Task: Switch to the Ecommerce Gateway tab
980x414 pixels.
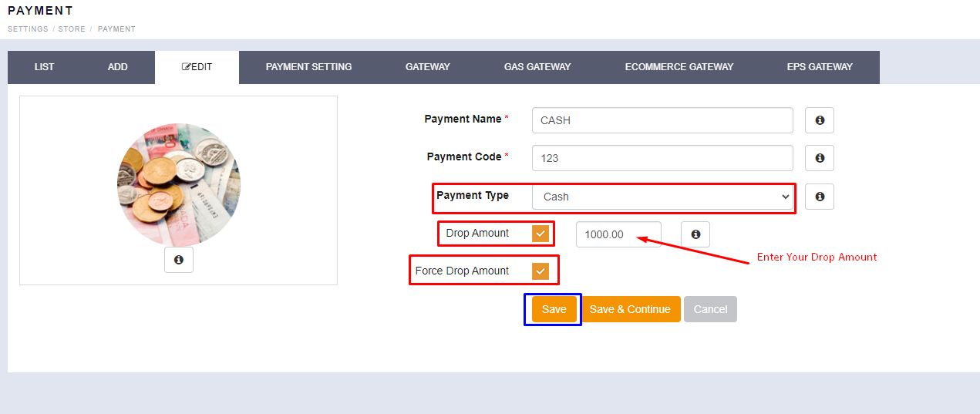Action: click(679, 67)
